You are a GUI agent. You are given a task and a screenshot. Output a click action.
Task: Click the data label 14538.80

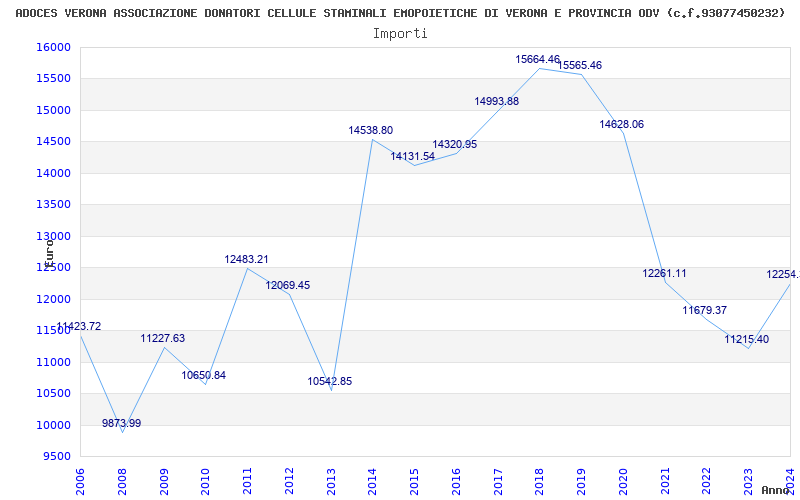pos(371,131)
